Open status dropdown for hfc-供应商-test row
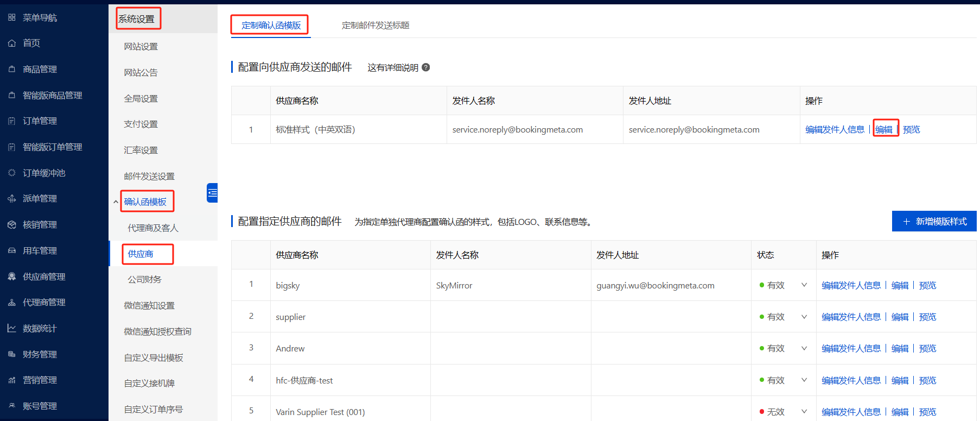Viewport: 980px width, 421px height. pyautogui.click(x=804, y=380)
